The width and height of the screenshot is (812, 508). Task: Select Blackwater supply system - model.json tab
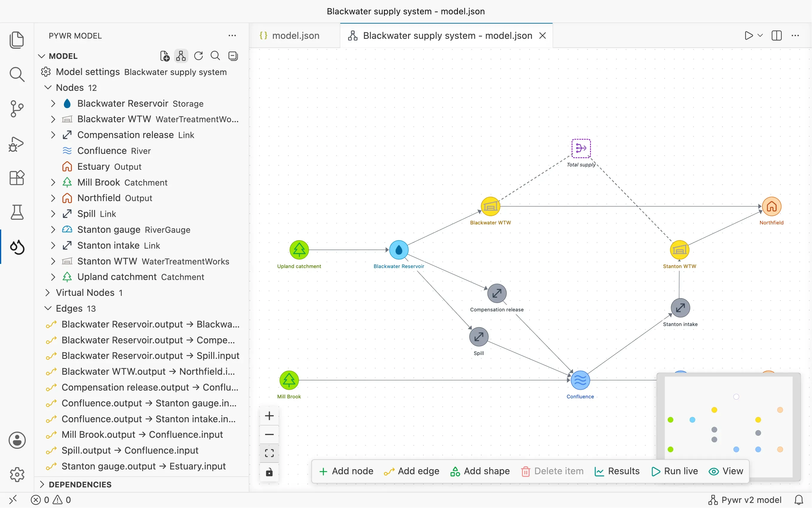(446, 36)
